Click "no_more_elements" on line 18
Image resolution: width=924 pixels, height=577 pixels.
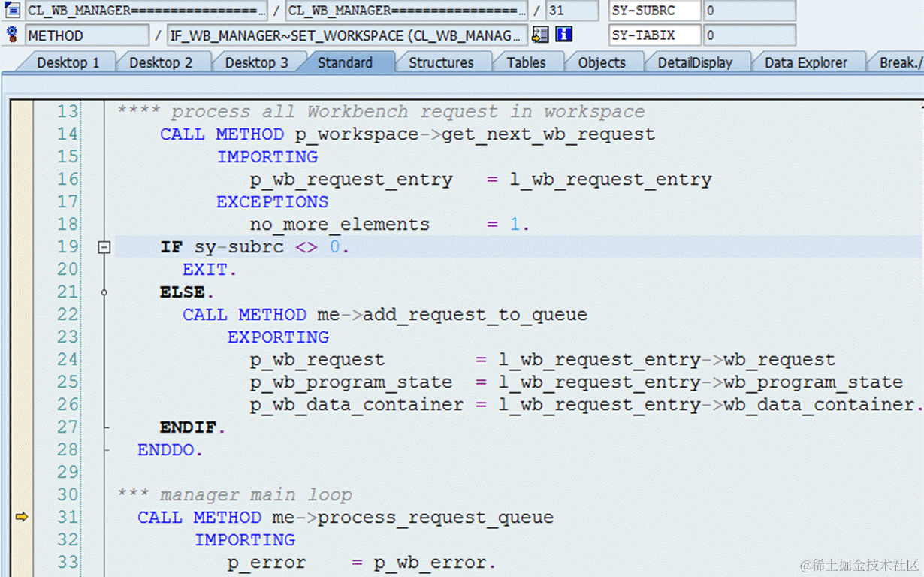coord(340,225)
